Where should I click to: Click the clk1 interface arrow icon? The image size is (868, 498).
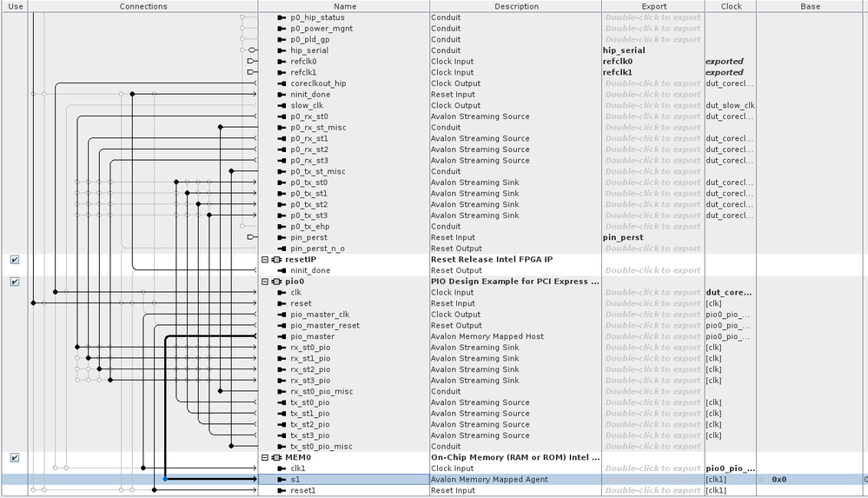282,468
